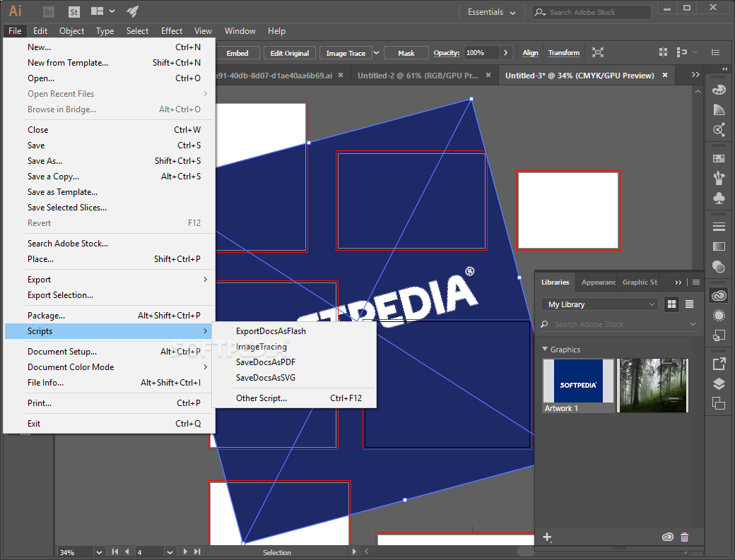Click the Libraries Creative Cloud sync icon
Image resolution: width=735 pixels, height=560 pixels.
(667, 537)
